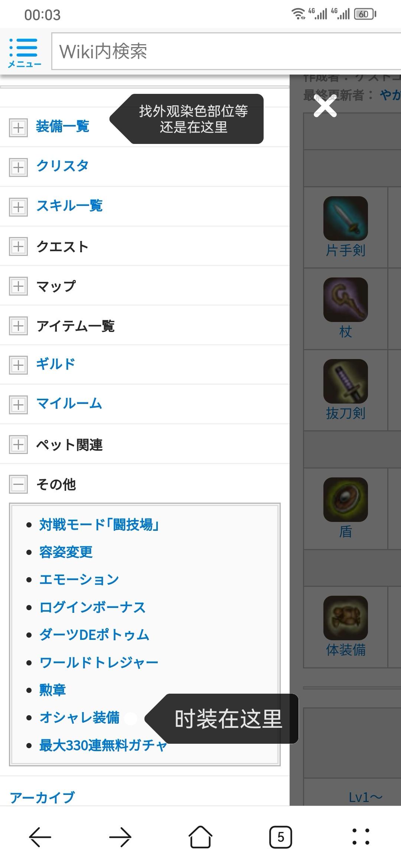Tap the 片手剣 sword icon
This screenshot has width=401, height=868.
tap(345, 218)
